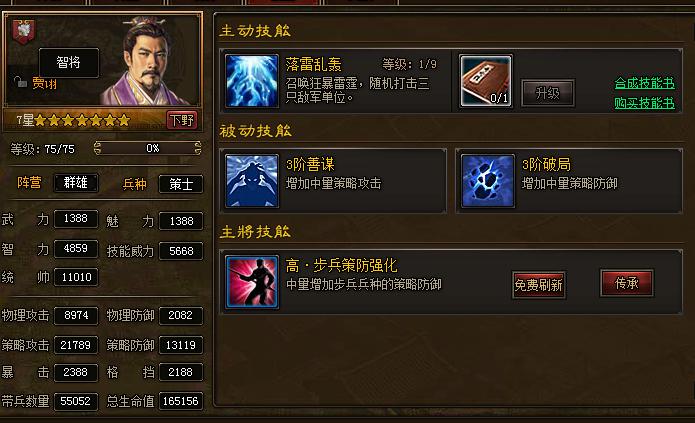Select the 策士 troop type field

click(x=181, y=184)
